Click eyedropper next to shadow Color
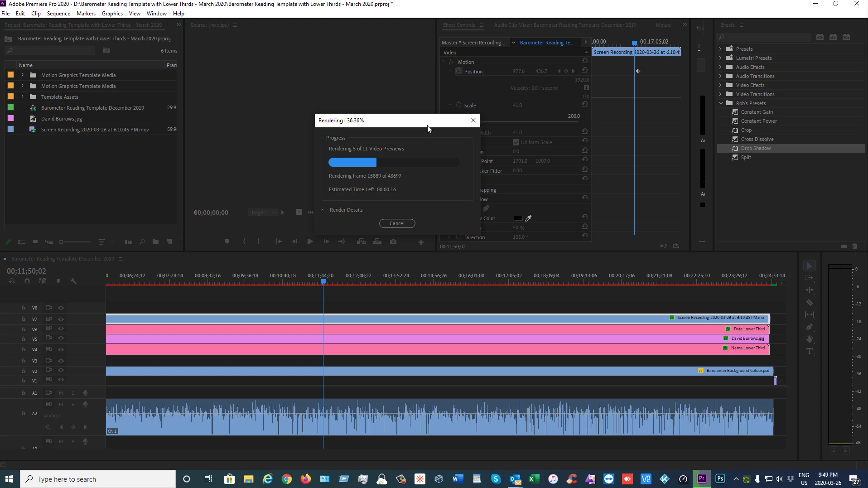Image resolution: width=868 pixels, height=488 pixels. click(x=528, y=218)
